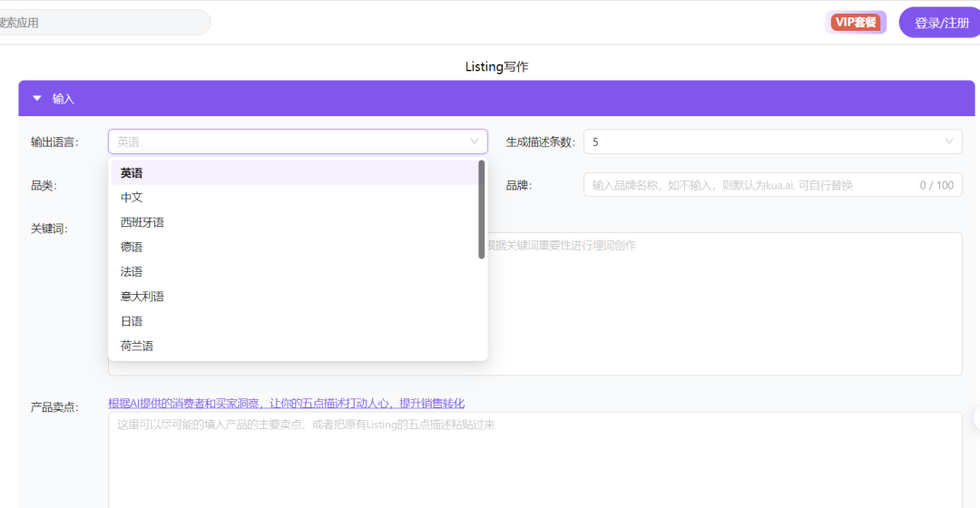Click the chevron arrow in 生成描述条数 field
The image size is (980, 508).
coord(949,142)
